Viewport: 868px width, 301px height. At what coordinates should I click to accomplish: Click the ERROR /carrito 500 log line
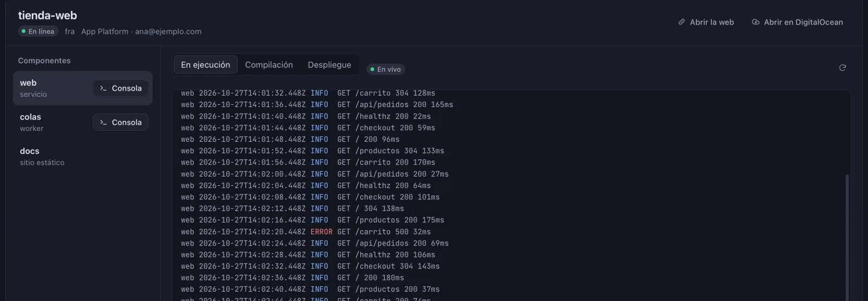tap(306, 232)
